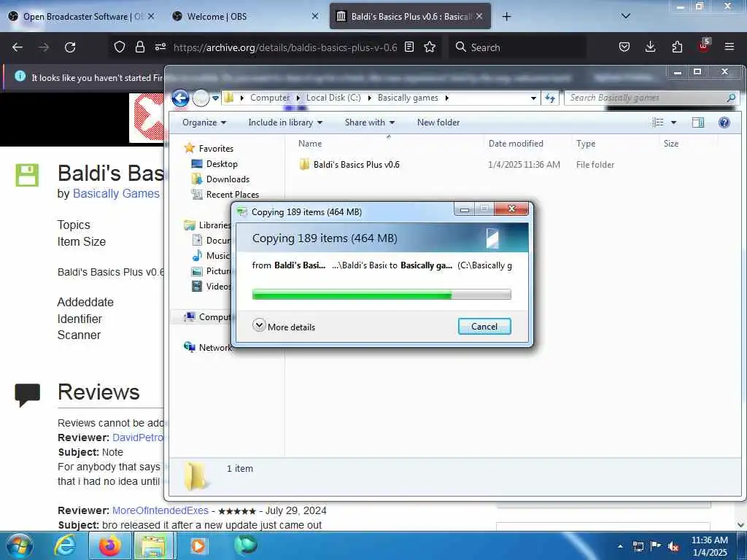This screenshot has height=560, width=747.
Task: Bookmark this page with the star icon
Action: pyautogui.click(x=430, y=47)
